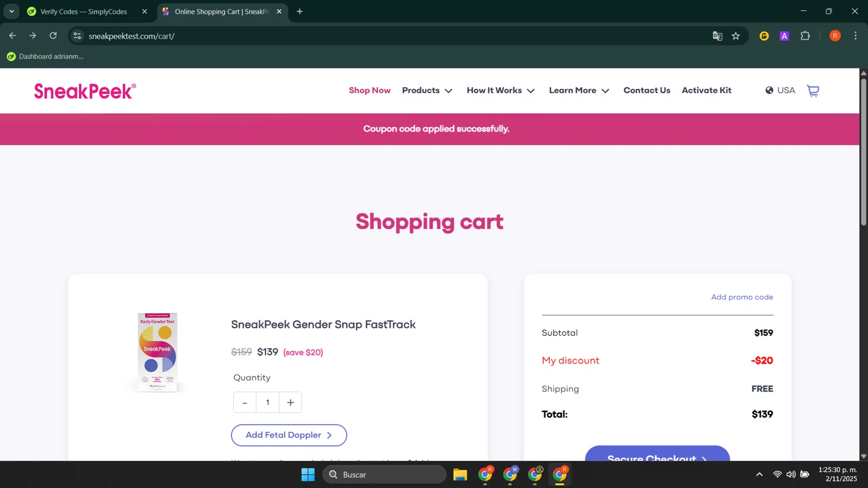Click the quantity input field
Viewport: 868px width, 488px height.
pyautogui.click(x=267, y=402)
